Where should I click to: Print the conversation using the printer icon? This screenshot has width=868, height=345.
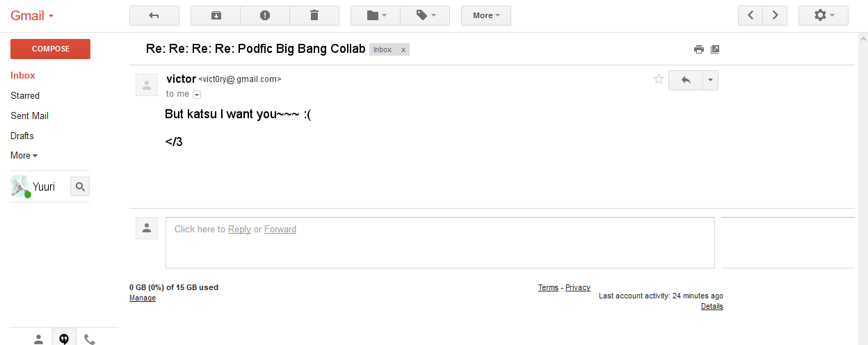[699, 49]
